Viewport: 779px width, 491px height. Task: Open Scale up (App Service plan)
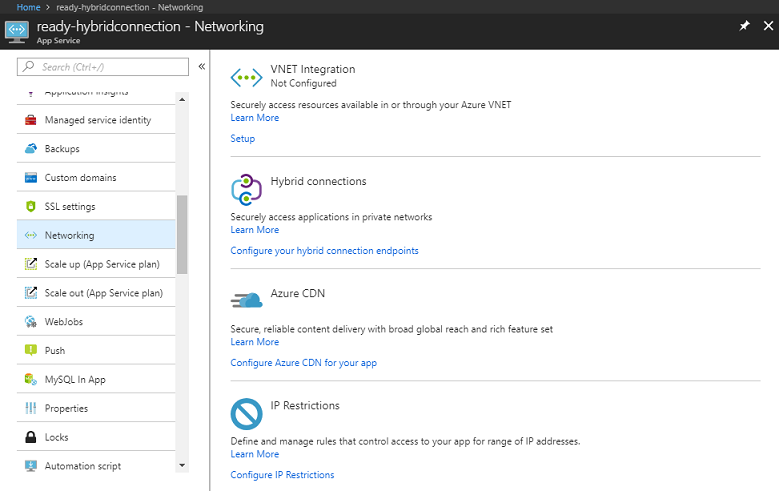pos(96,264)
